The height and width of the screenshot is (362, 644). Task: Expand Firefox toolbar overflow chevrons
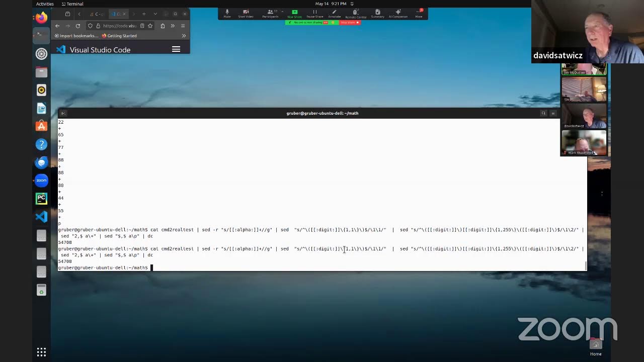coord(173,26)
